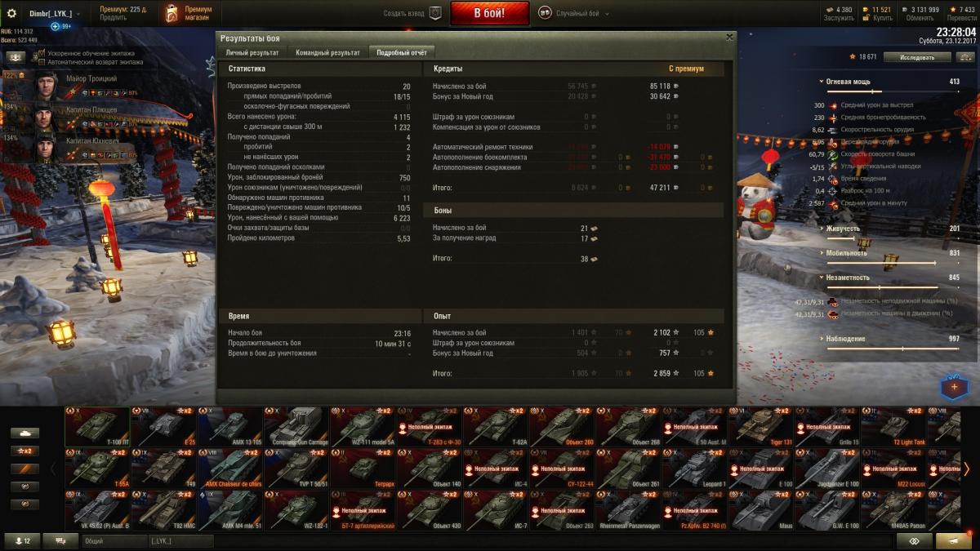Click the random battle mode icon
Viewport: 980px width, 551px height.
pyautogui.click(x=545, y=13)
